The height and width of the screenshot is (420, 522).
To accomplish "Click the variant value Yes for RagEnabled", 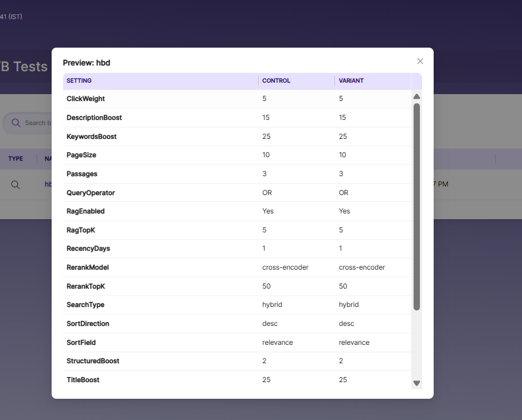I will 345,211.
